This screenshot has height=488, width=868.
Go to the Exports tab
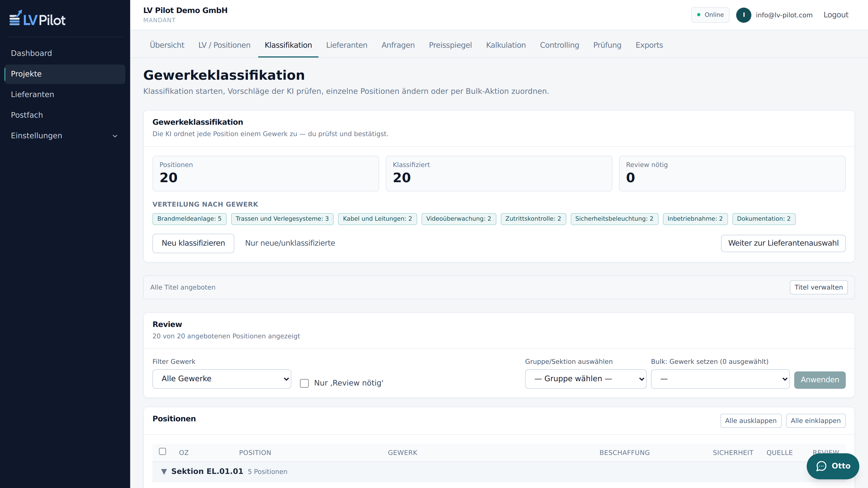click(649, 45)
